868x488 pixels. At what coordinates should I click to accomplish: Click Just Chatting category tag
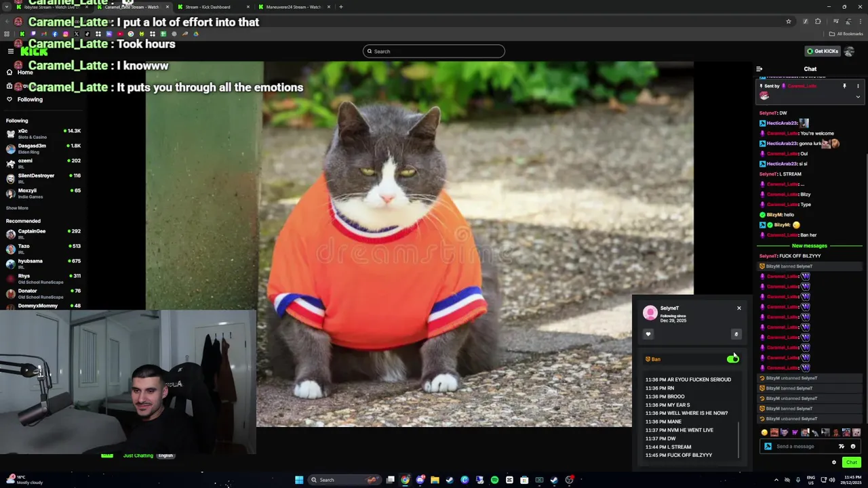[x=138, y=455]
